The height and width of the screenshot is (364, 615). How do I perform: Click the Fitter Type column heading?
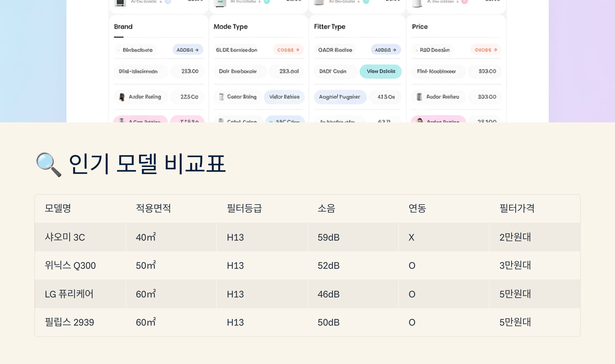point(330,27)
